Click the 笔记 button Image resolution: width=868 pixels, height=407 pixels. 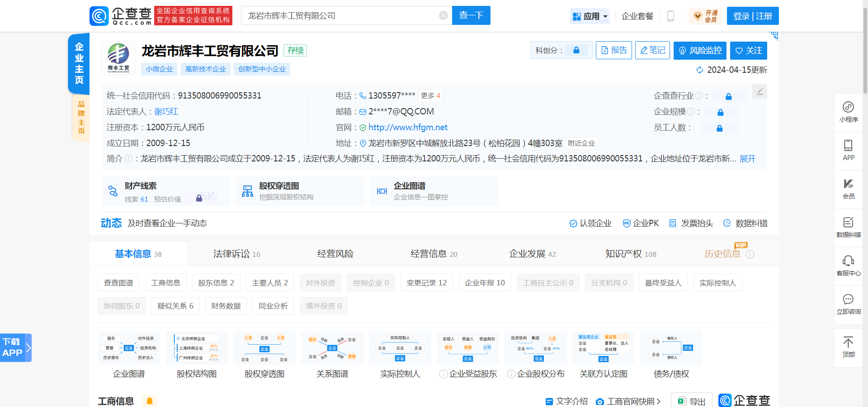652,50
